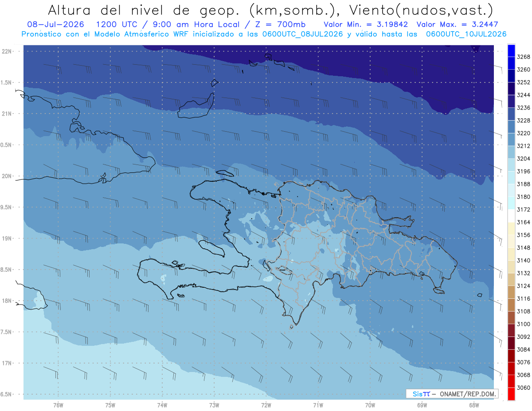Click the legend value '3228'
532x411 pixels.
click(x=524, y=121)
